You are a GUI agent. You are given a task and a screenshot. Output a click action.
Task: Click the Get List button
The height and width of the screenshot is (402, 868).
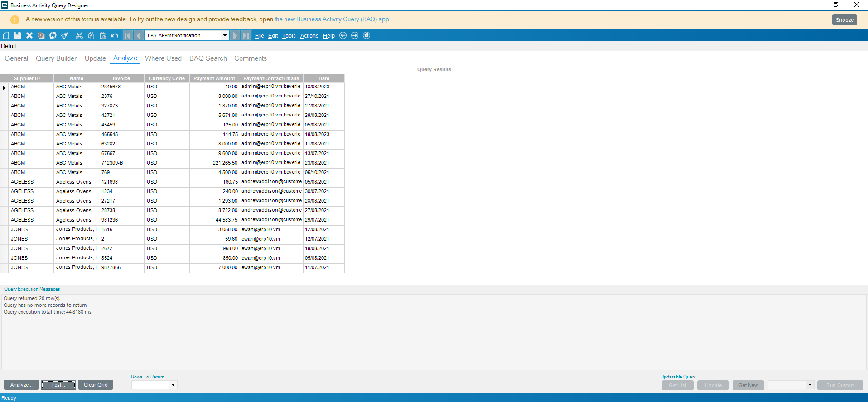[678, 385]
